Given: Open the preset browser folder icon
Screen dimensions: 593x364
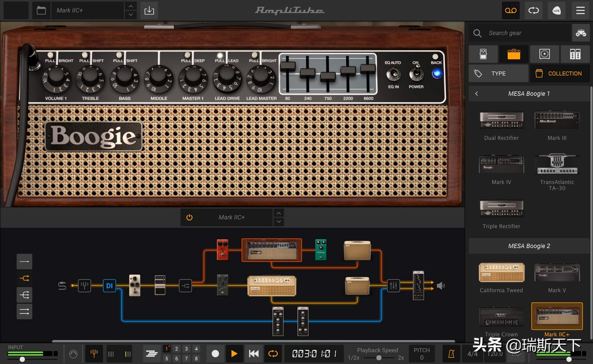Looking at the screenshot, I should click(x=41, y=10).
